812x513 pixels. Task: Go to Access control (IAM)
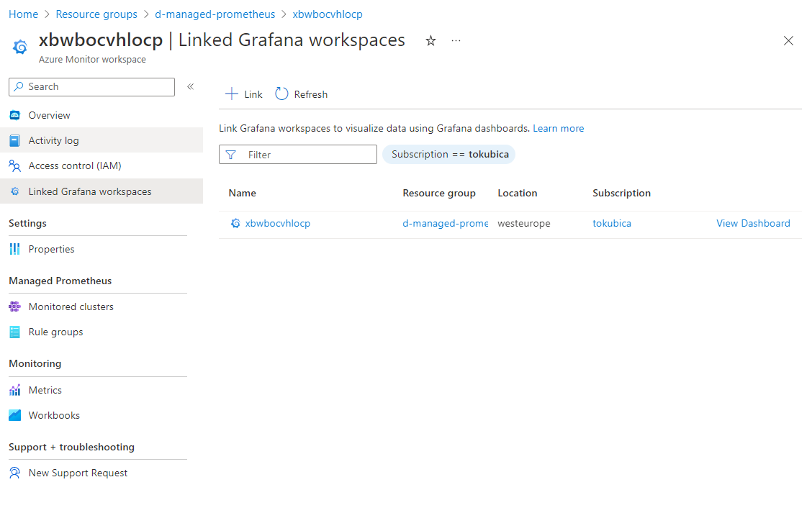pyautogui.click(x=74, y=165)
